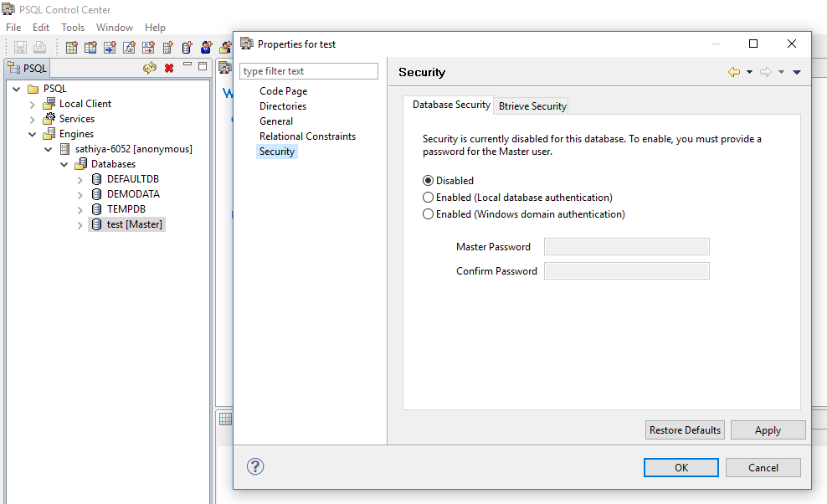Click the help question mark icon
Screen dimensions: 827x504
click(x=256, y=467)
